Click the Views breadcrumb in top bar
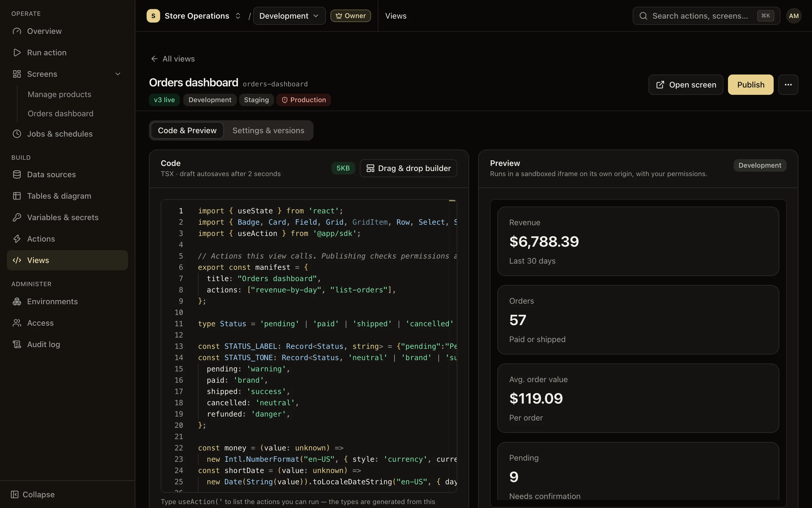The height and width of the screenshot is (508, 812). pyautogui.click(x=396, y=16)
